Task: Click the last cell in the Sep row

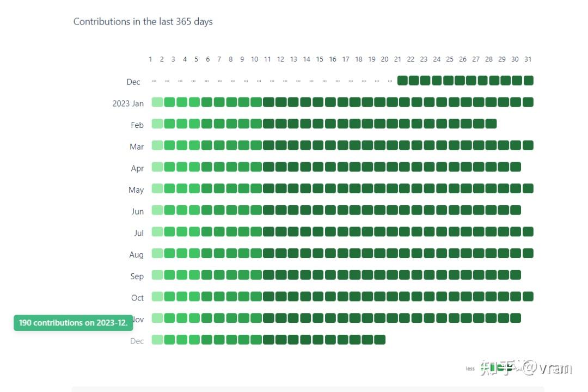Action: 516,275
